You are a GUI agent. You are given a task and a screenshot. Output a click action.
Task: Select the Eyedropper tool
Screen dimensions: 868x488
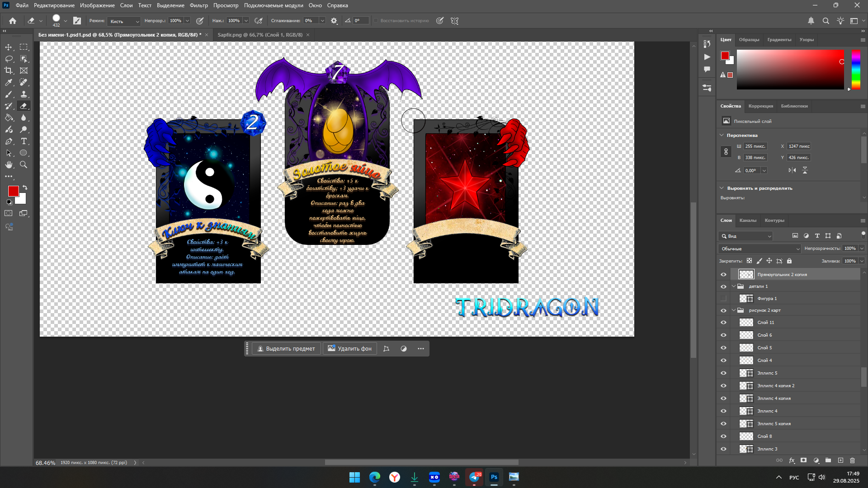pos(9,82)
